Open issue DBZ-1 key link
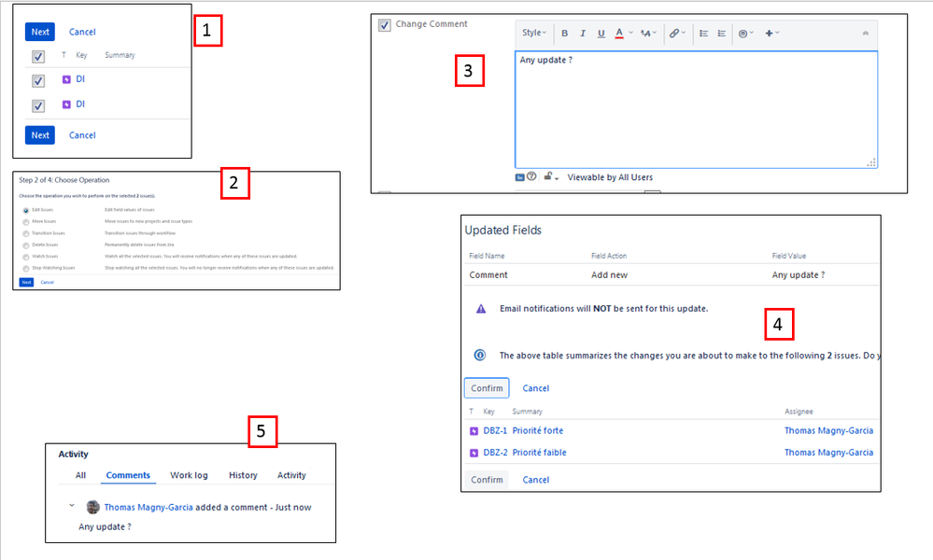This screenshot has width=933, height=560. pyautogui.click(x=495, y=430)
